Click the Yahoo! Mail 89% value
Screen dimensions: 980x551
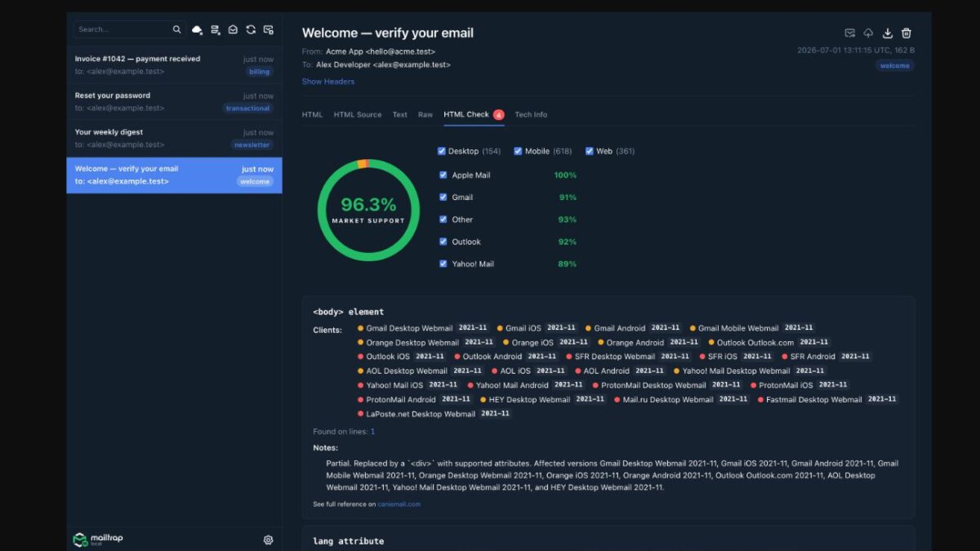[x=568, y=264]
